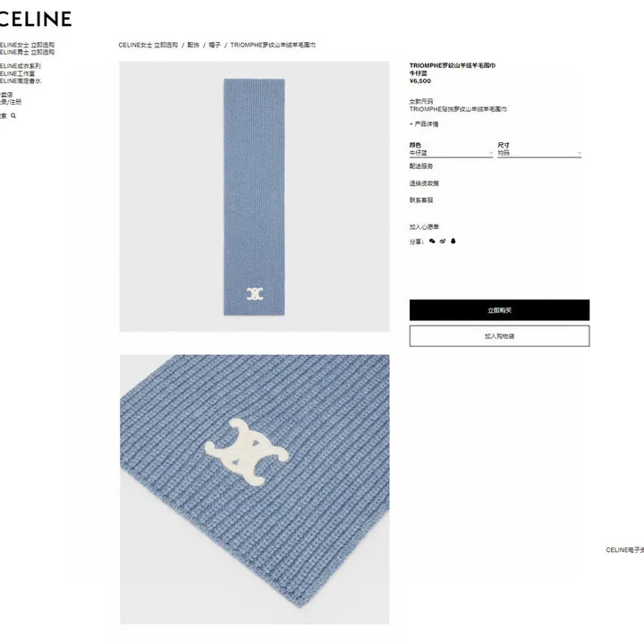Open the 颜色 color dropdown

pos(451,153)
